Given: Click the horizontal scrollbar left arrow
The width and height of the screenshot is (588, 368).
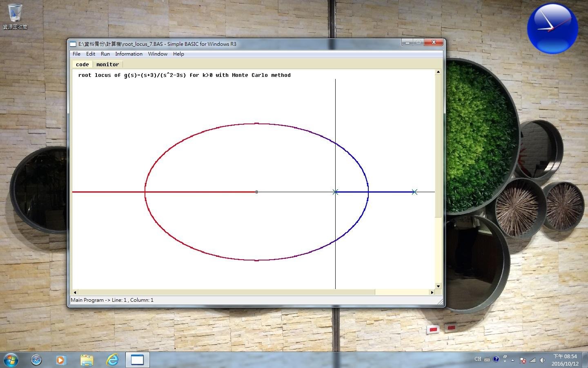Looking at the screenshot, I should [x=75, y=292].
